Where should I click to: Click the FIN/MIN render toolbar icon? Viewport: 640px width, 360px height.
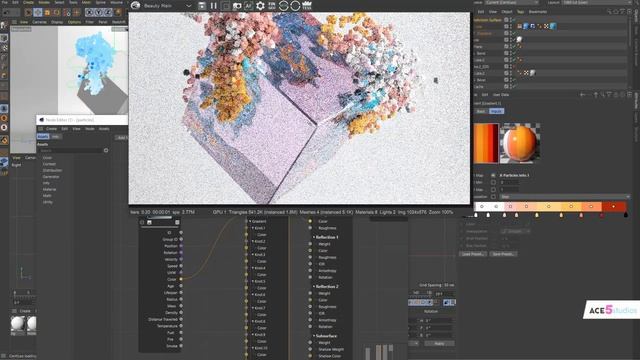(271, 6)
